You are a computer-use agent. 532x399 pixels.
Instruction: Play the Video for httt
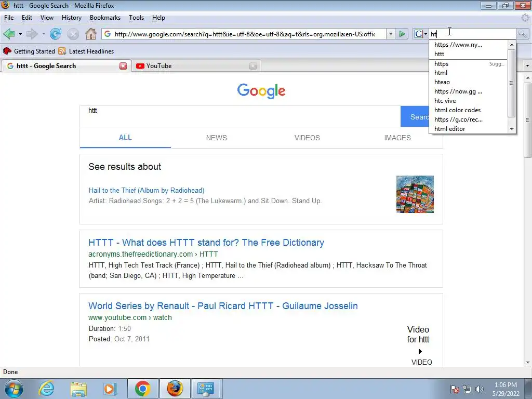click(420, 351)
